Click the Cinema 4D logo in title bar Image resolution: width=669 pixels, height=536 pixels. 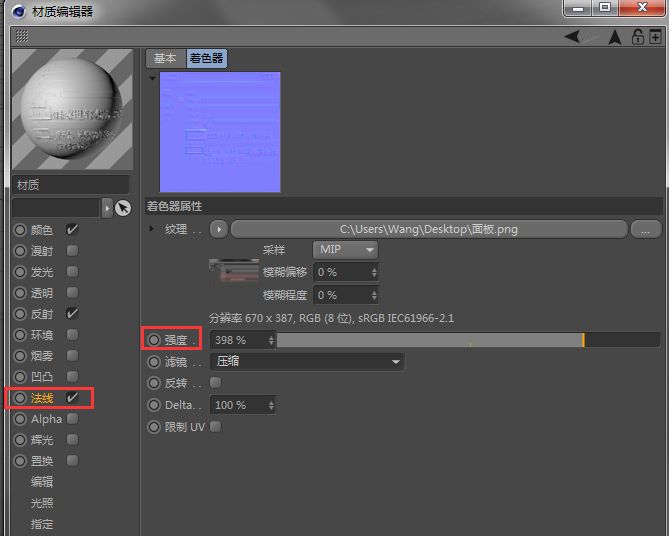(18, 11)
